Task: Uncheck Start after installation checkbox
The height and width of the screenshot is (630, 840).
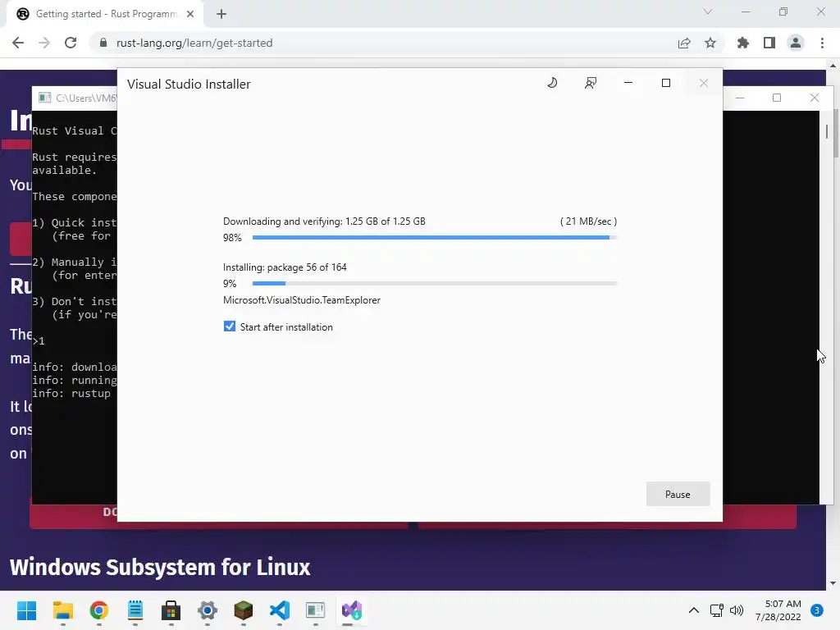Action: point(230,326)
